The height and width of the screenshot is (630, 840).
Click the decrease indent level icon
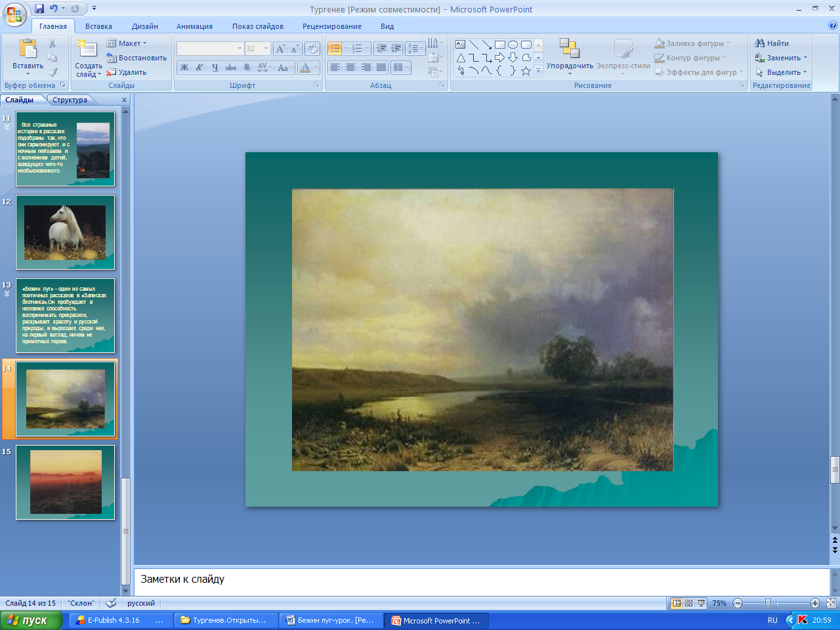(x=381, y=49)
